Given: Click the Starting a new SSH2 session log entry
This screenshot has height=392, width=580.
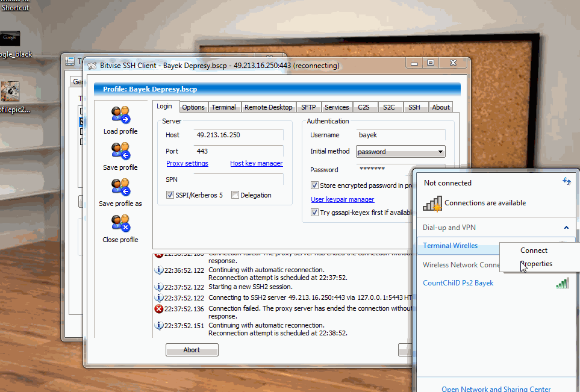Looking at the screenshot, I should tap(251, 287).
